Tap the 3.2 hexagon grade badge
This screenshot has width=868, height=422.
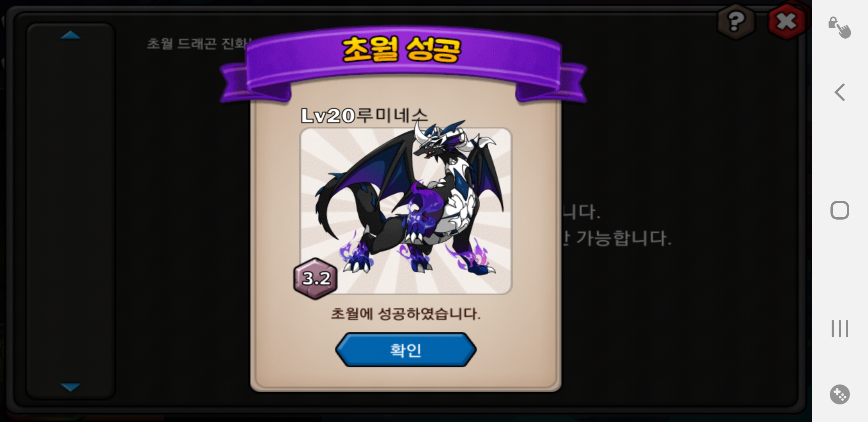click(x=316, y=278)
